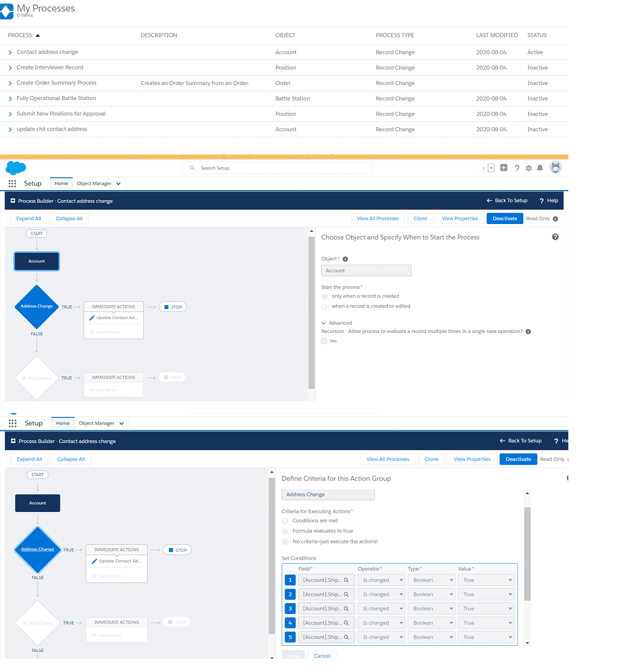Expand the 'Contact address change' process row

coord(10,52)
